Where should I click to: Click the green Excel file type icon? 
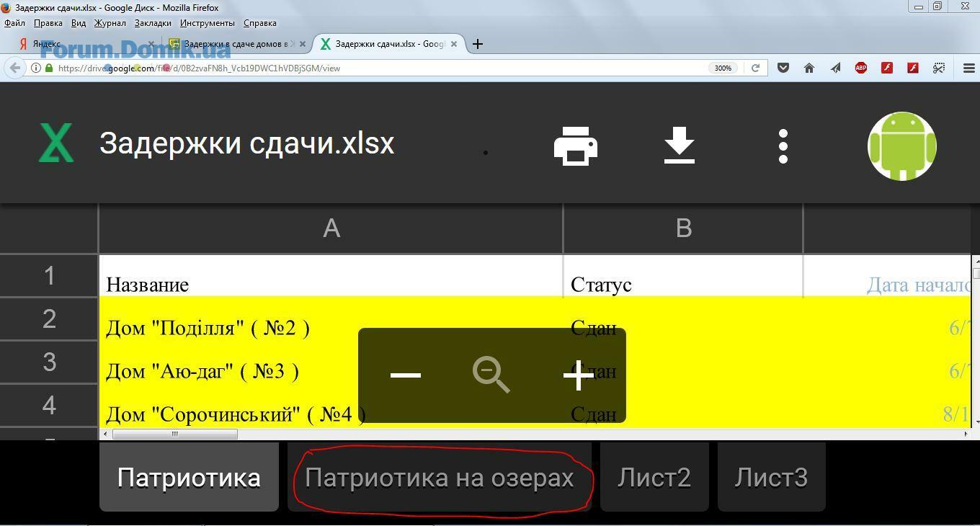(55, 143)
